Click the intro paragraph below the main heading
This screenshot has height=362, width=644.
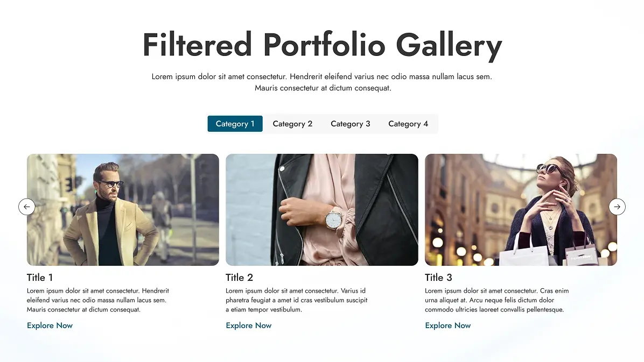(322, 82)
